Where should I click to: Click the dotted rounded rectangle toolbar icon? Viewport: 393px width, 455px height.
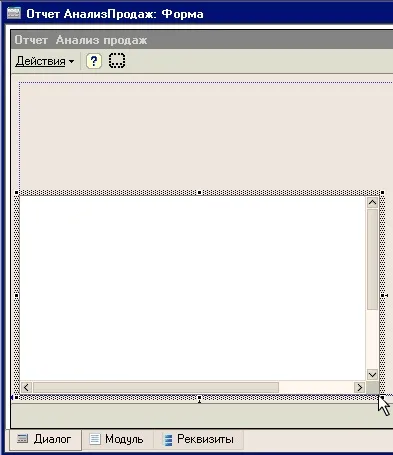[117, 61]
